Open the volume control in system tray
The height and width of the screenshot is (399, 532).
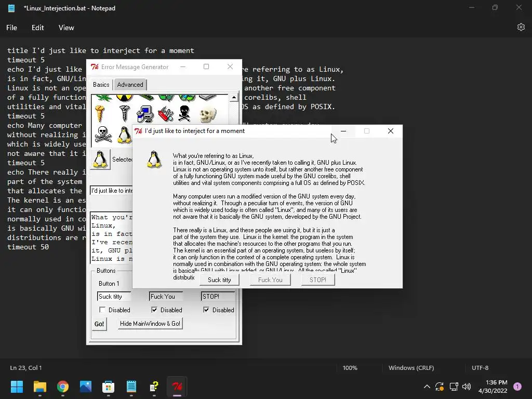point(467,387)
